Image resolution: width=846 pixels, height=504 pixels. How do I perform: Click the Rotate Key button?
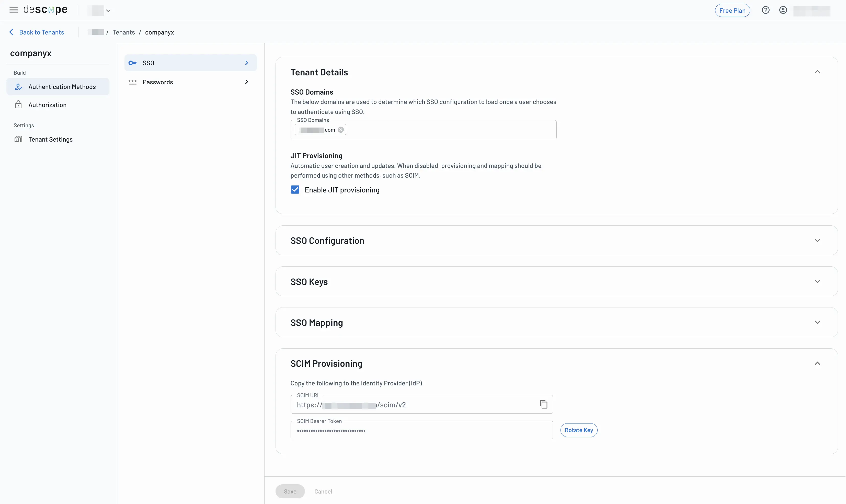coord(579,430)
